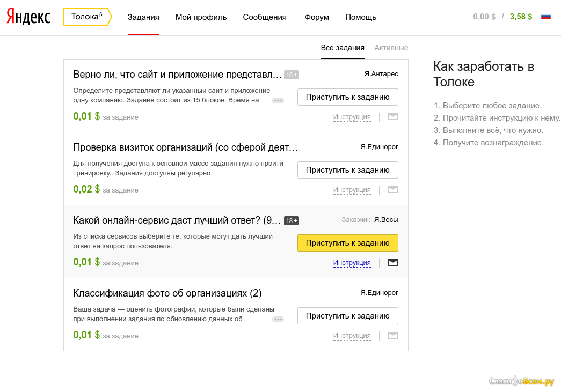Switch language via the Russian flag icon
The image size is (561, 392).
pyautogui.click(x=545, y=17)
